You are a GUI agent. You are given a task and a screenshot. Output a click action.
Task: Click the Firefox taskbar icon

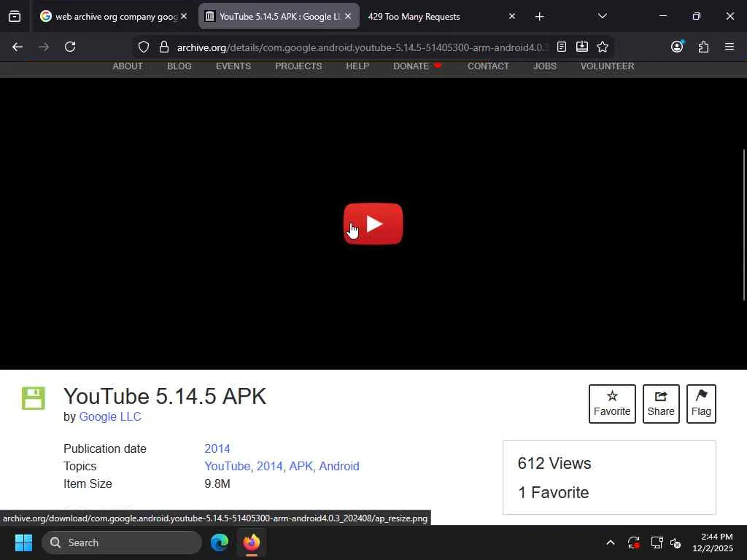[252, 542]
